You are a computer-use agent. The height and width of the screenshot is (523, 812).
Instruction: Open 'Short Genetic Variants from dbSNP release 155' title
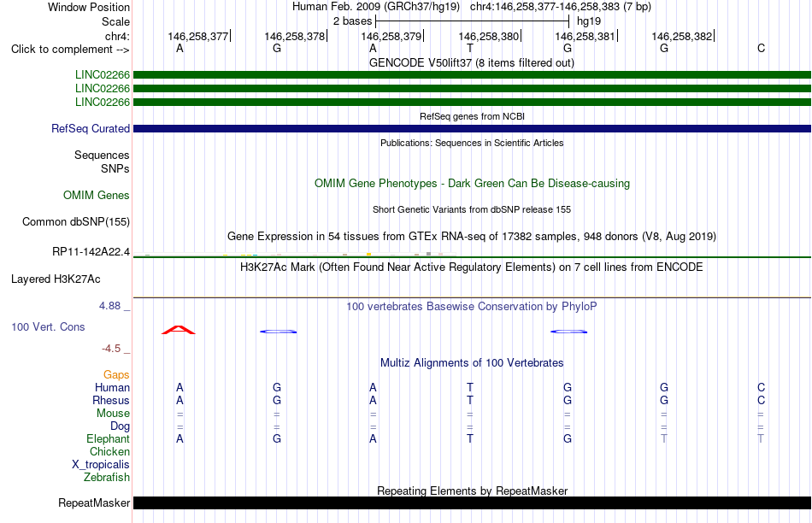click(x=472, y=209)
